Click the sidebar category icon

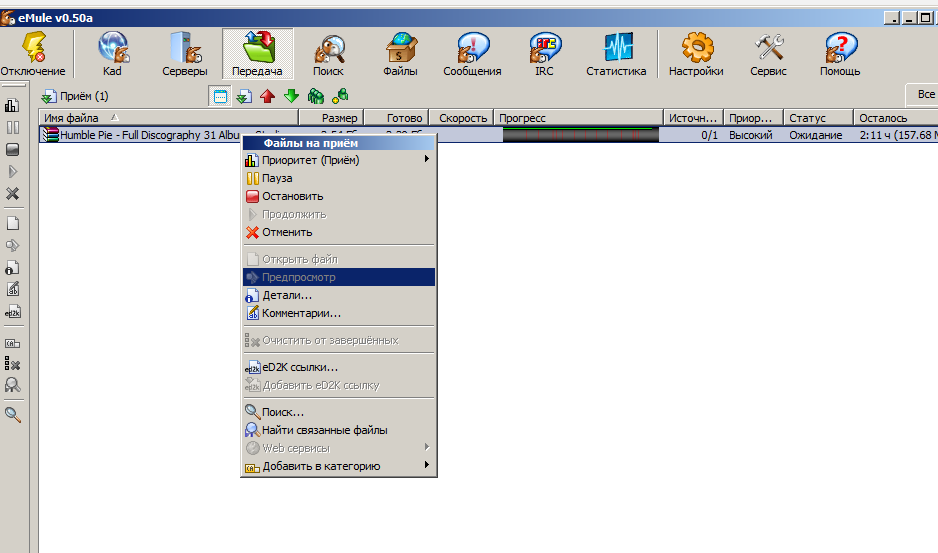coord(13,344)
